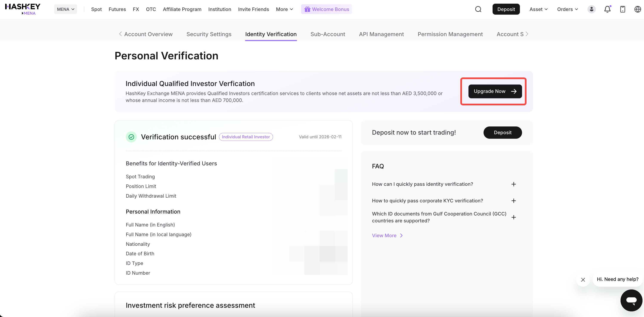Open the Affiliate Program page
Viewport: 644px width, 317px height.
click(x=182, y=9)
